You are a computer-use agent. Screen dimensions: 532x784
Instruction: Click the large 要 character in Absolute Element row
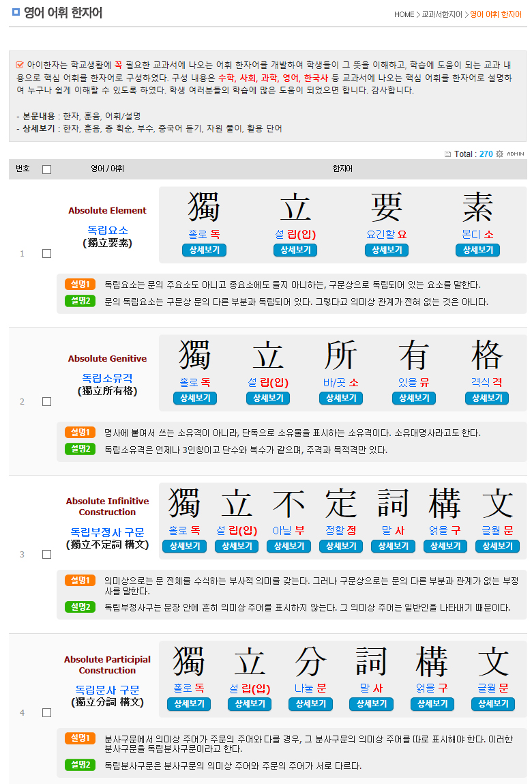386,207
